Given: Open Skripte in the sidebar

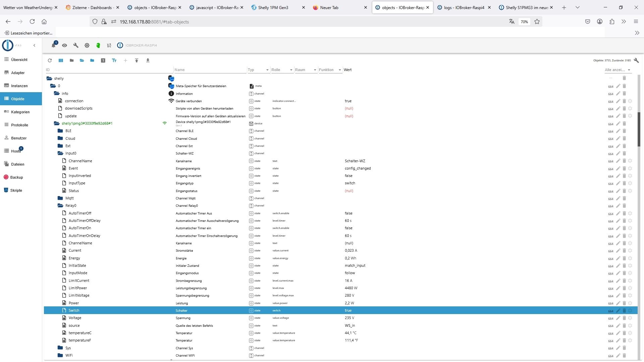Looking at the screenshot, I should [16, 190].
